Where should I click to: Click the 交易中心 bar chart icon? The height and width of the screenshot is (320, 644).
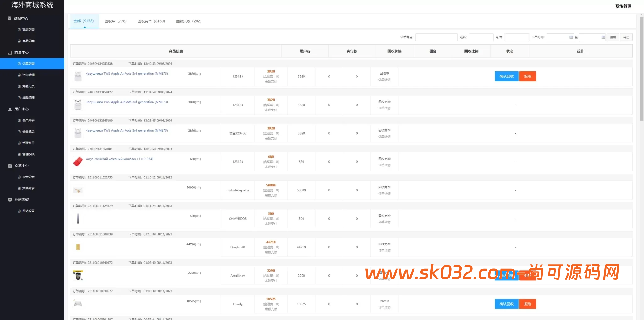[x=10, y=53]
